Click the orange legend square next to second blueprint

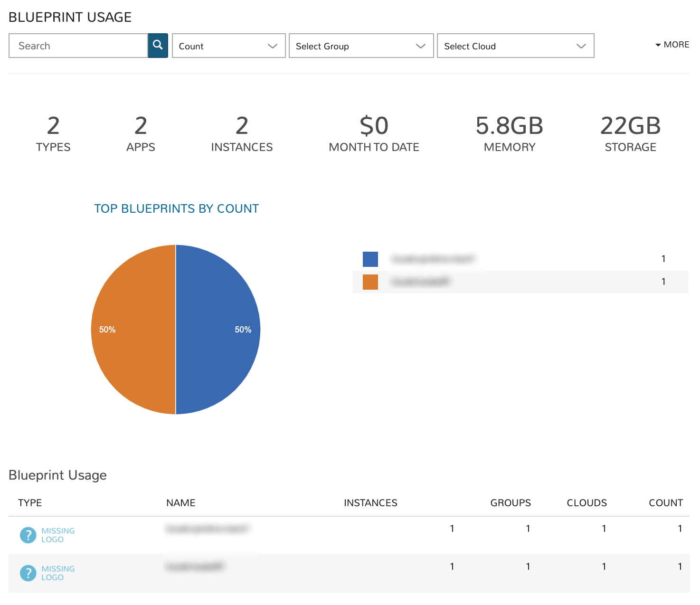point(370,282)
